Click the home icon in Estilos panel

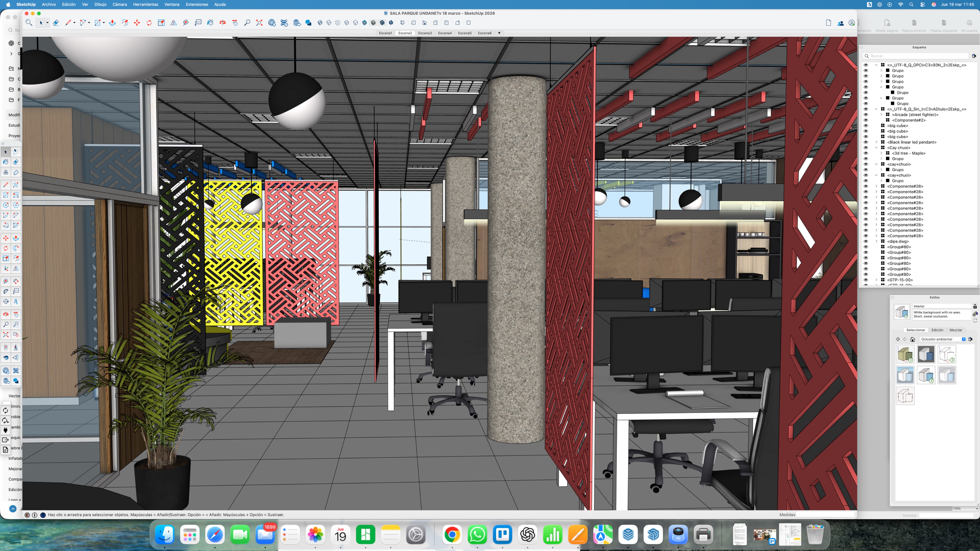(x=912, y=339)
